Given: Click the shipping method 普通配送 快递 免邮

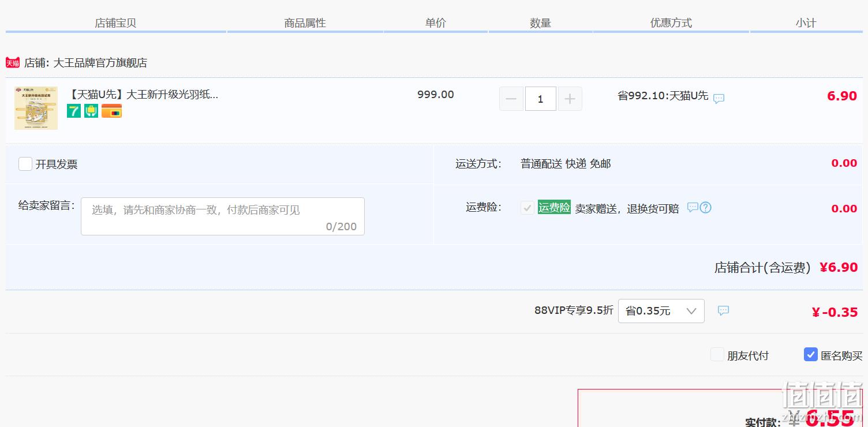Looking at the screenshot, I should [566, 164].
